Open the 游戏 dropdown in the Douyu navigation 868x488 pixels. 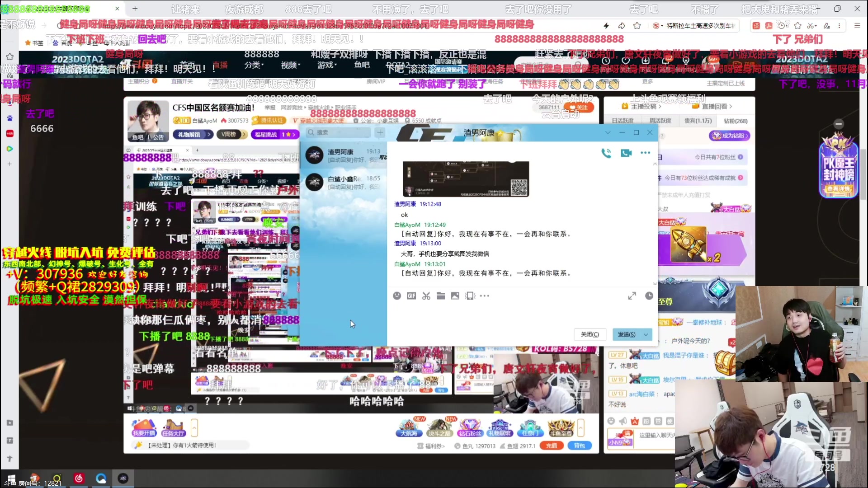pyautogui.click(x=328, y=65)
